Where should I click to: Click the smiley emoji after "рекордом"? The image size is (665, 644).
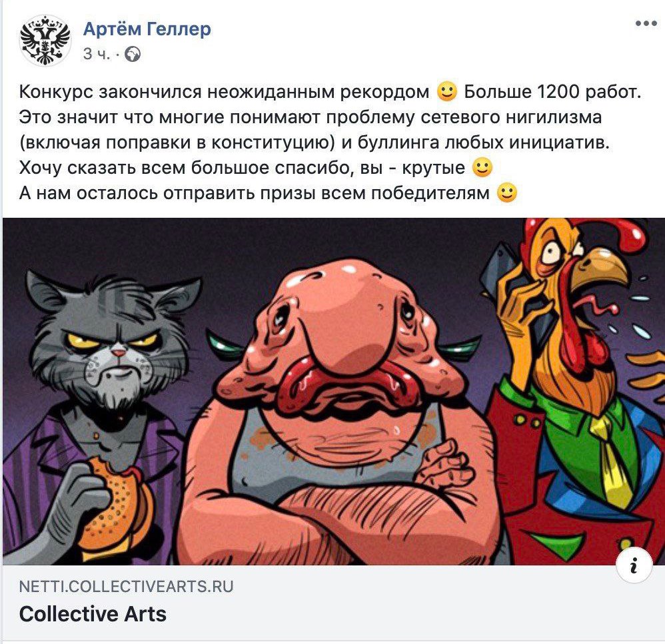(447, 92)
